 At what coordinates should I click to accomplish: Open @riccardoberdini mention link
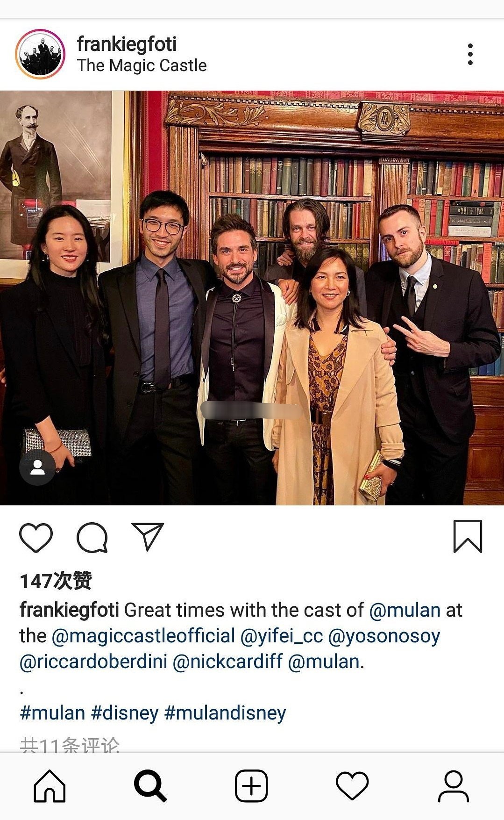[93, 662]
